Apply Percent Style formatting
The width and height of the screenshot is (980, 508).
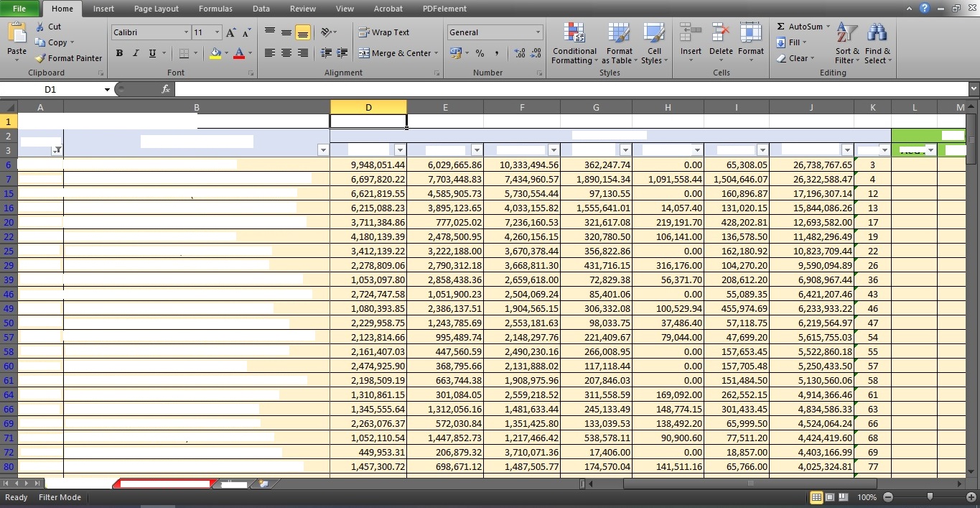(x=480, y=53)
